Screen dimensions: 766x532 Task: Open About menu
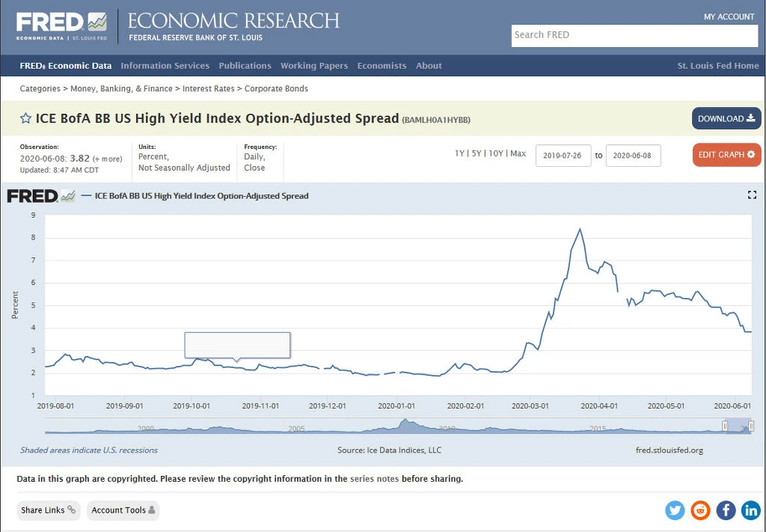point(429,65)
